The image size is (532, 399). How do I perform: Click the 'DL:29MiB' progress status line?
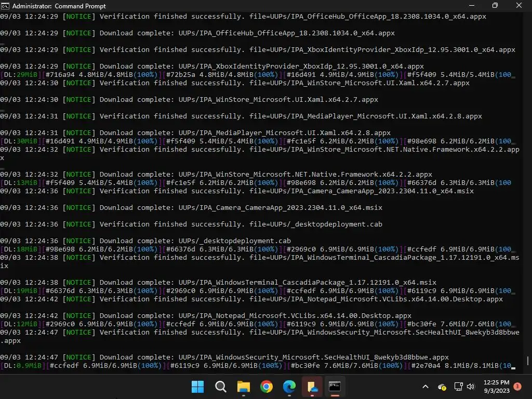[258, 75]
